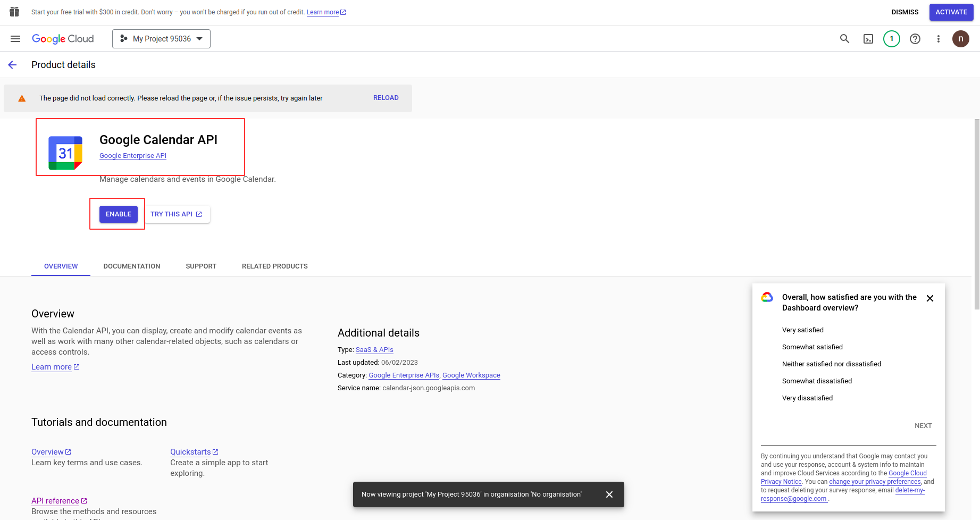Open the user account avatar
The image size is (980, 520).
click(x=961, y=39)
